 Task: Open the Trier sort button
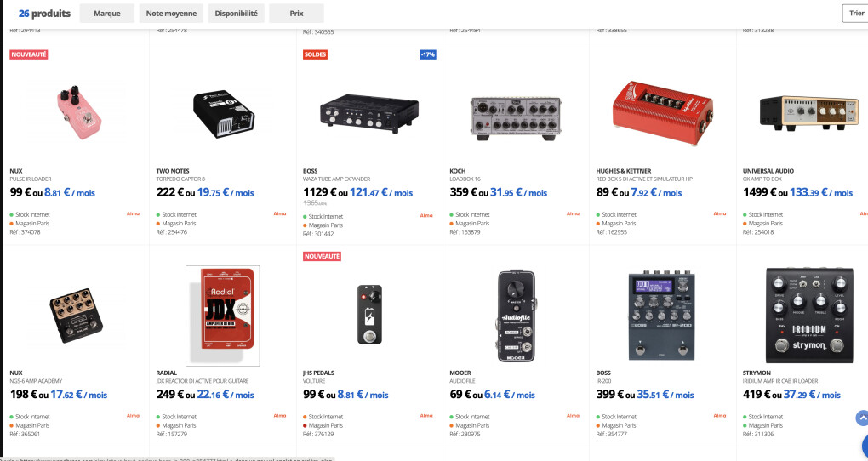(855, 14)
